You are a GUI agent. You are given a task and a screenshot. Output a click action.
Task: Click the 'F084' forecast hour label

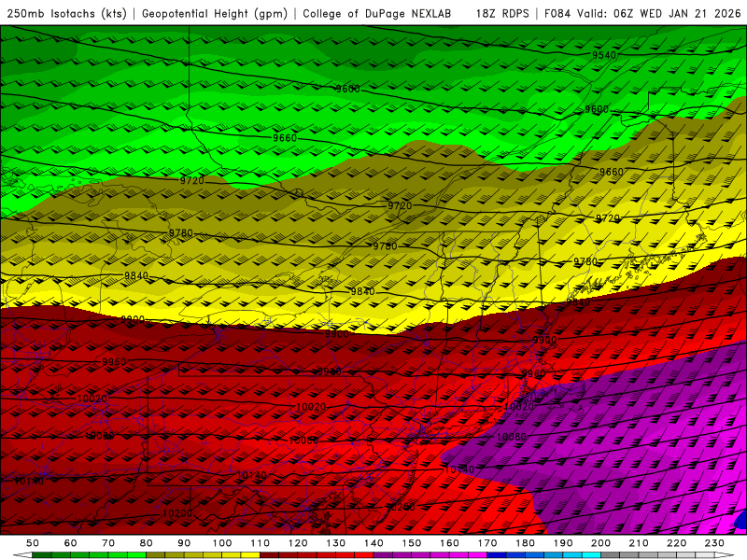point(557,14)
